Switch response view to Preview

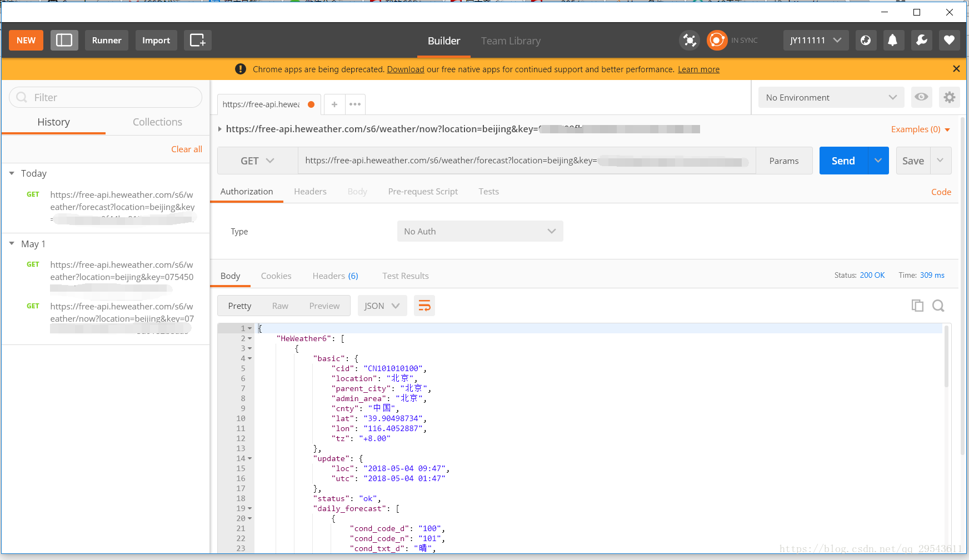click(324, 306)
